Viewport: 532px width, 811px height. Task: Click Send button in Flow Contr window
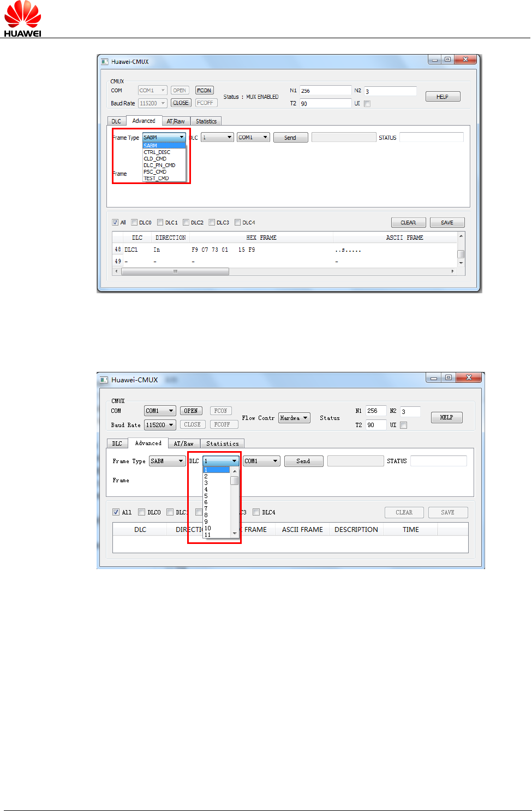[x=303, y=461]
